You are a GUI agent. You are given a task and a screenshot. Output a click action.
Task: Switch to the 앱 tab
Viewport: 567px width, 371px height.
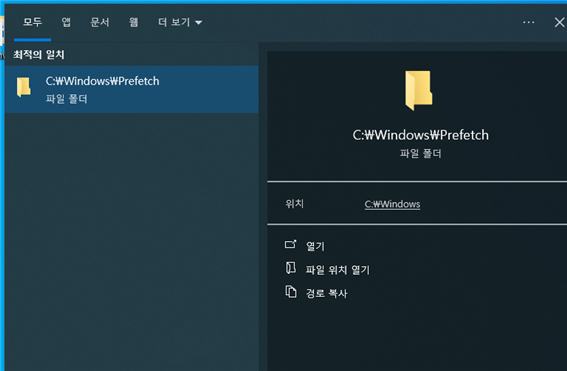[66, 22]
